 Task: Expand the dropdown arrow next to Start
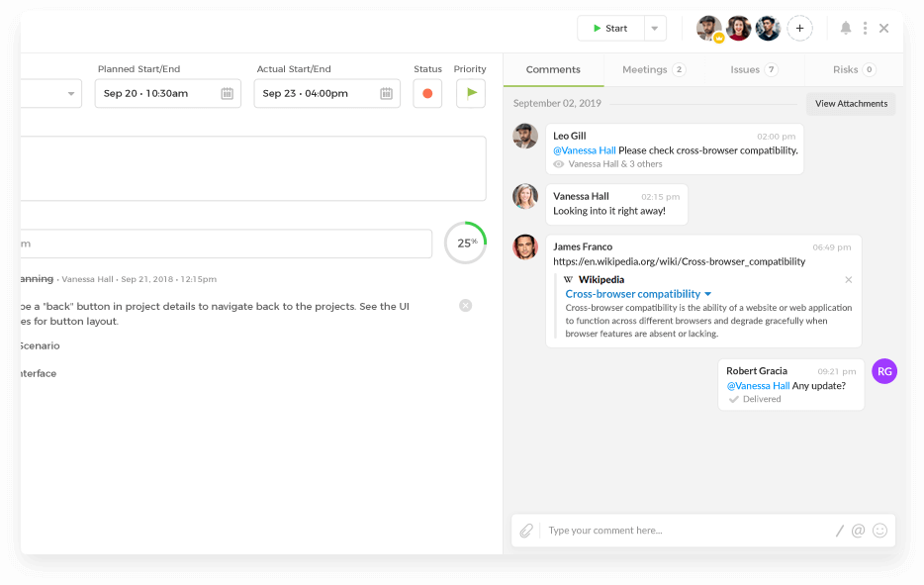click(654, 29)
